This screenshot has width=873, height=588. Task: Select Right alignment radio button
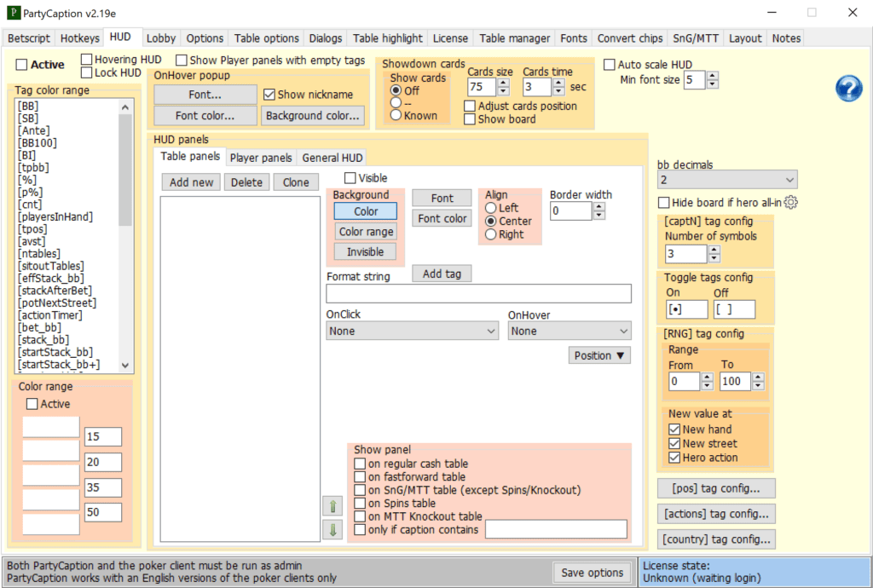coord(490,234)
